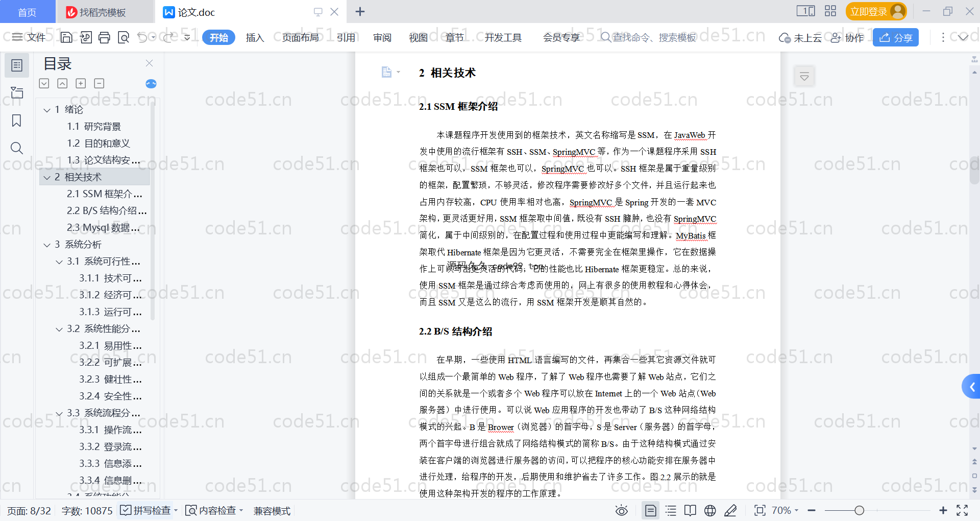Click the Print Preview icon
Image resolution: width=980 pixels, height=521 pixels.
click(x=123, y=37)
